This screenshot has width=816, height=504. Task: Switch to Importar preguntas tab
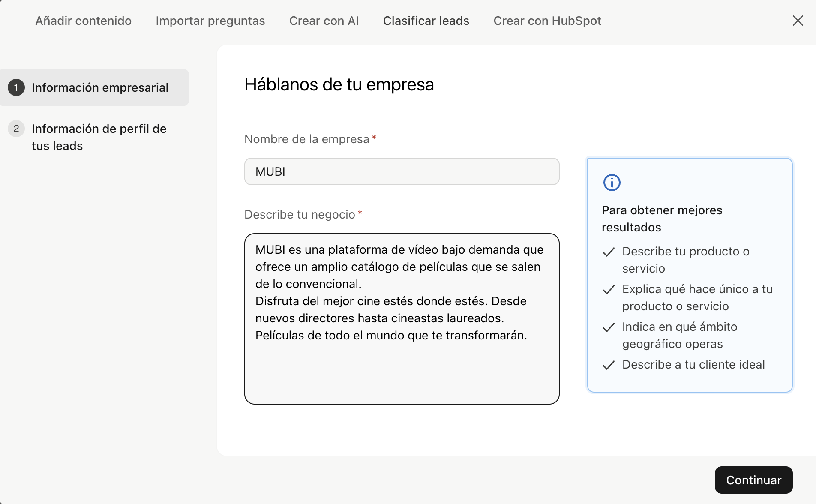pyautogui.click(x=210, y=21)
